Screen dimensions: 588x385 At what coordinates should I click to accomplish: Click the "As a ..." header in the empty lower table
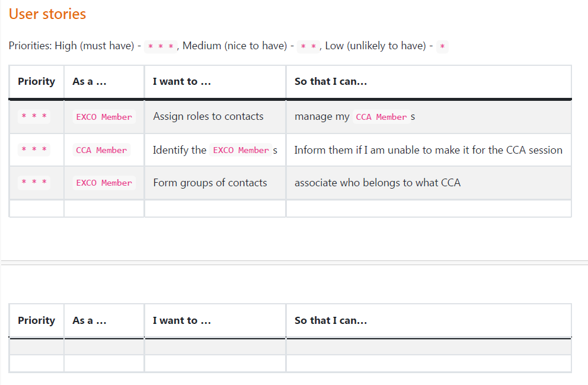[90, 321]
